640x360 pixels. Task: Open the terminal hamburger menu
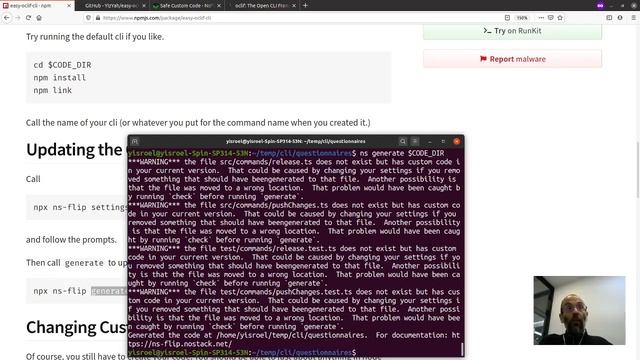[x=415, y=141]
